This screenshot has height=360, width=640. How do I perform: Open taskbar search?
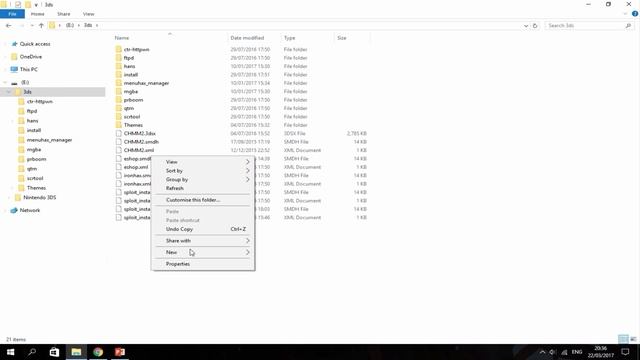[32, 352]
